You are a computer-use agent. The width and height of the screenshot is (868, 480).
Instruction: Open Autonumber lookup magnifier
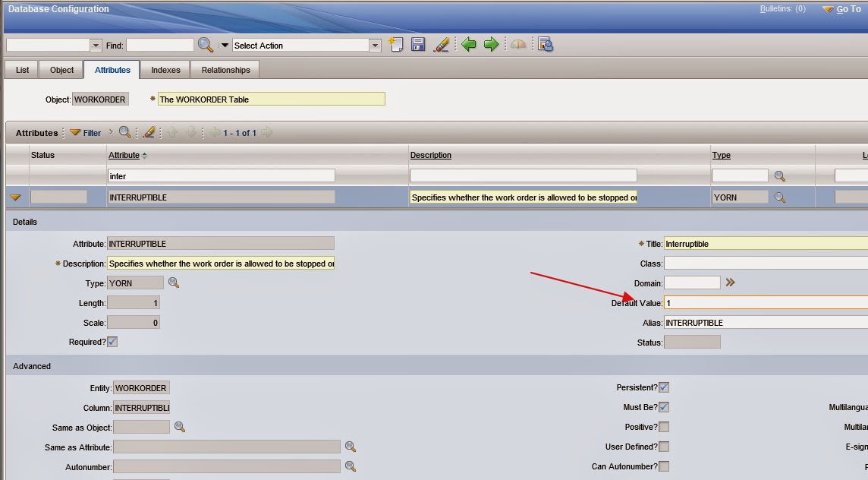[351, 466]
